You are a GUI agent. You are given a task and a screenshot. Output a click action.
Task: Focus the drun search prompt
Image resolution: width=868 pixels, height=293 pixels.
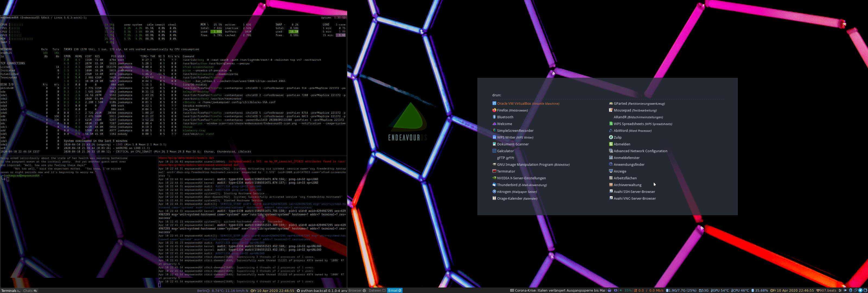pyautogui.click(x=497, y=95)
